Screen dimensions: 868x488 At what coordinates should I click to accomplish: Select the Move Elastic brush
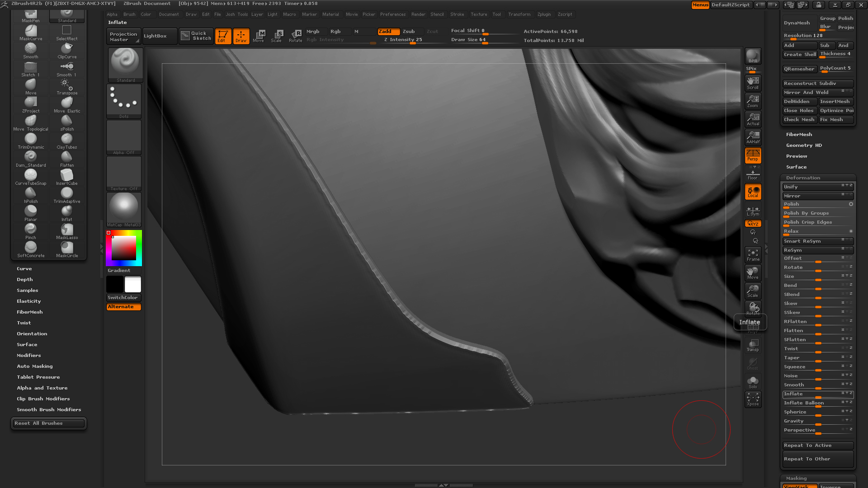point(67,105)
